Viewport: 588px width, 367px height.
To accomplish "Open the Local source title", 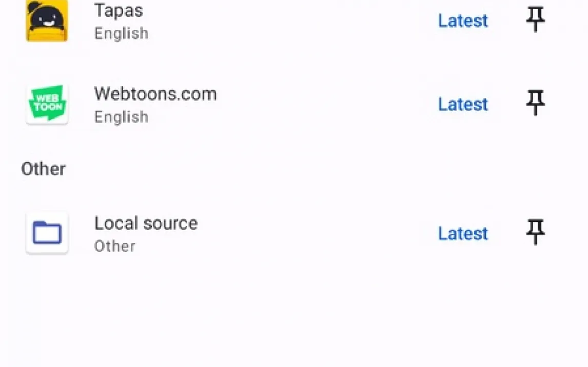I will [x=146, y=223].
